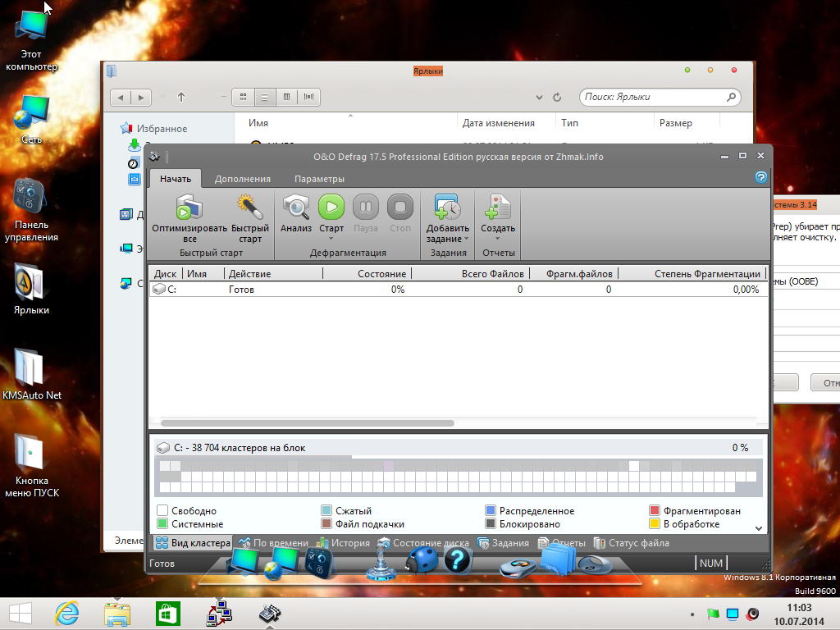Launch Internet Explorer from taskbar
Viewport: 840px width, 630px height.
[67, 614]
